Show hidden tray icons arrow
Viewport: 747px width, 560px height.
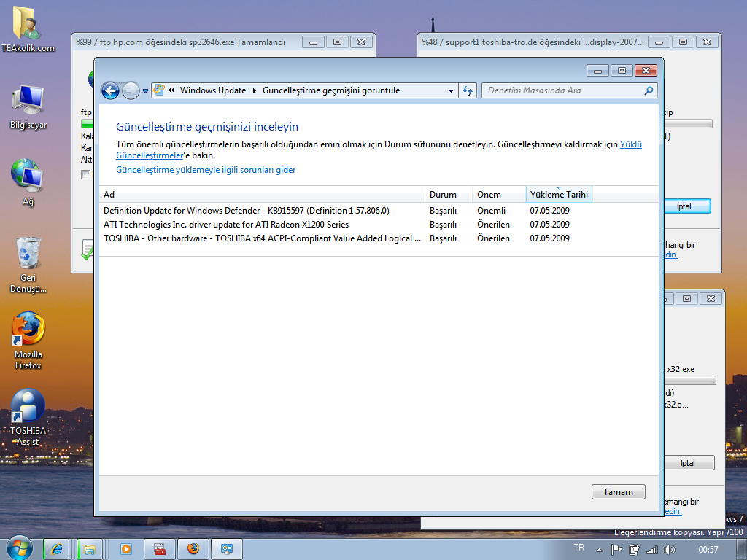(600, 550)
